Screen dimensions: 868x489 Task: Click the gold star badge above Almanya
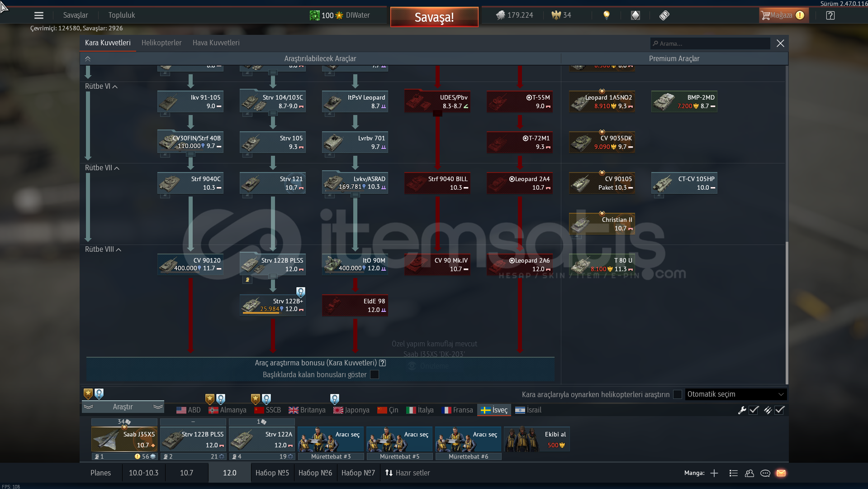point(210,399)
